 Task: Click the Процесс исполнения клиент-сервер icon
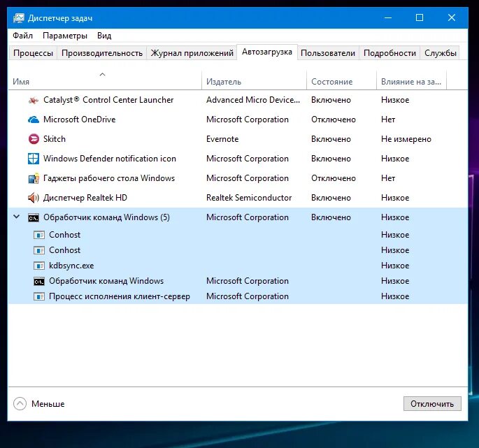[39, 296]
